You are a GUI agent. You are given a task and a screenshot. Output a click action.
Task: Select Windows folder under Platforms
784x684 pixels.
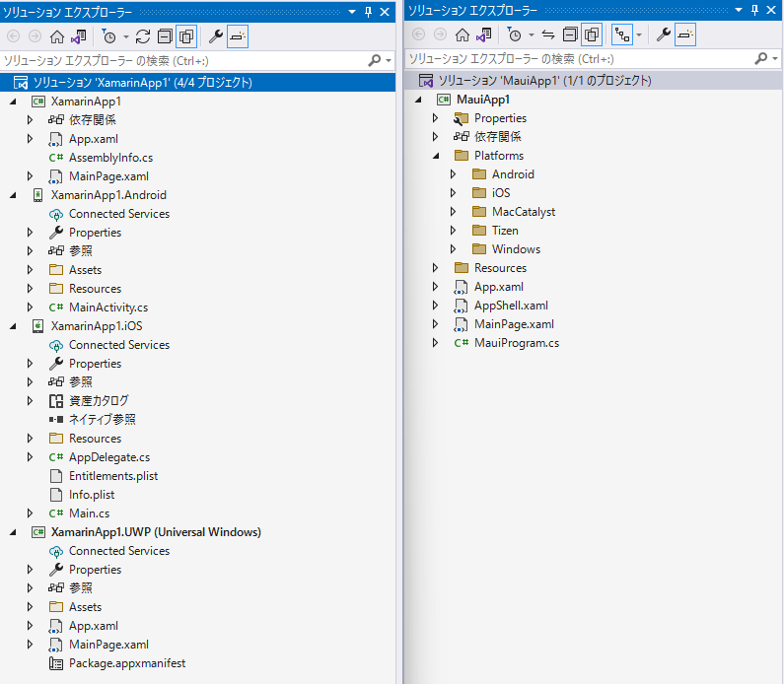tap(516, 249)
